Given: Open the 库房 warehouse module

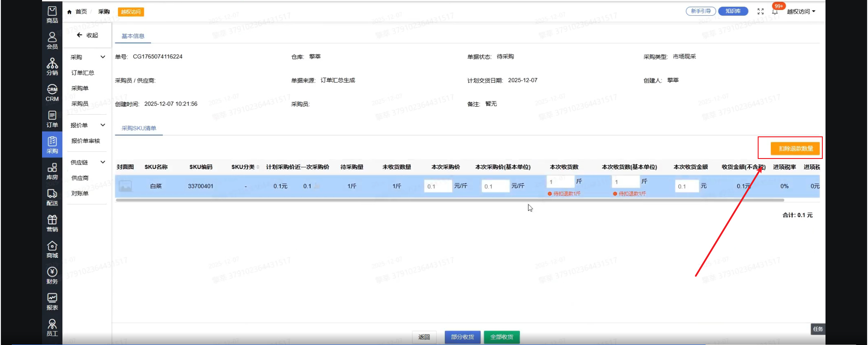Looking at the screenshot, I should click(x=52, y=171).
